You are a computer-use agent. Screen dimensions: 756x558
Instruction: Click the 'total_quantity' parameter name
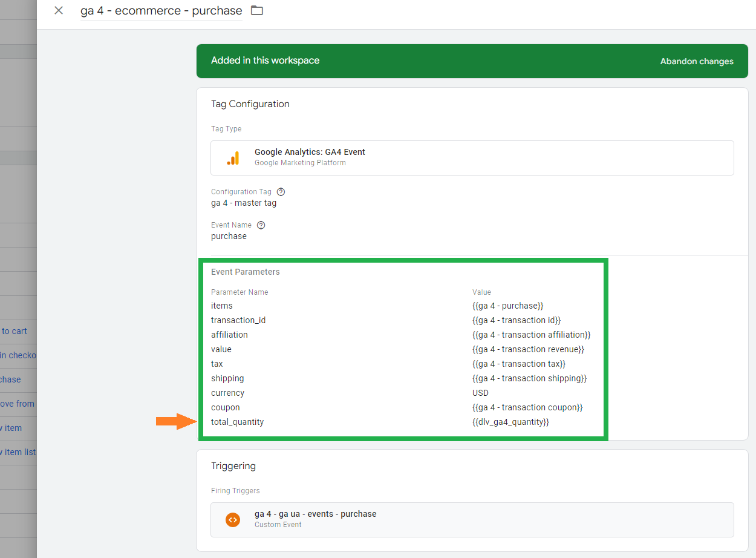tap(237, 422)
